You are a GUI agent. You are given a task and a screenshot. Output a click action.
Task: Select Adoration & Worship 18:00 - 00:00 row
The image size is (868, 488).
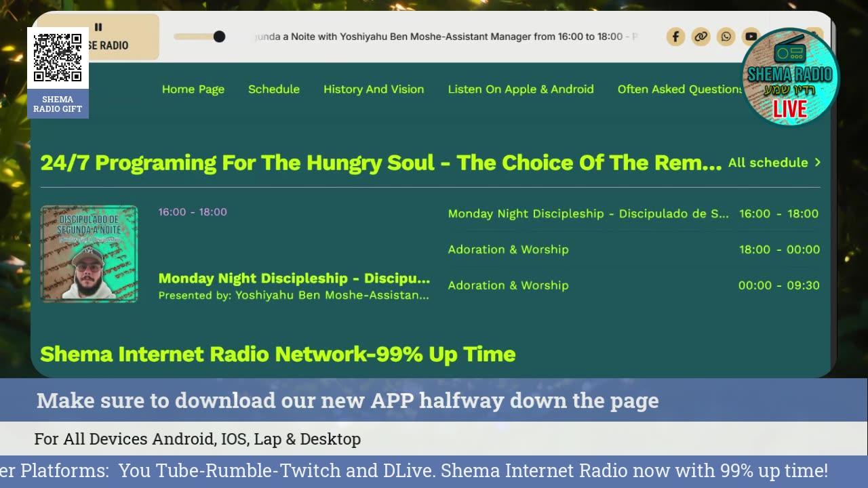[x=633, y=249]
